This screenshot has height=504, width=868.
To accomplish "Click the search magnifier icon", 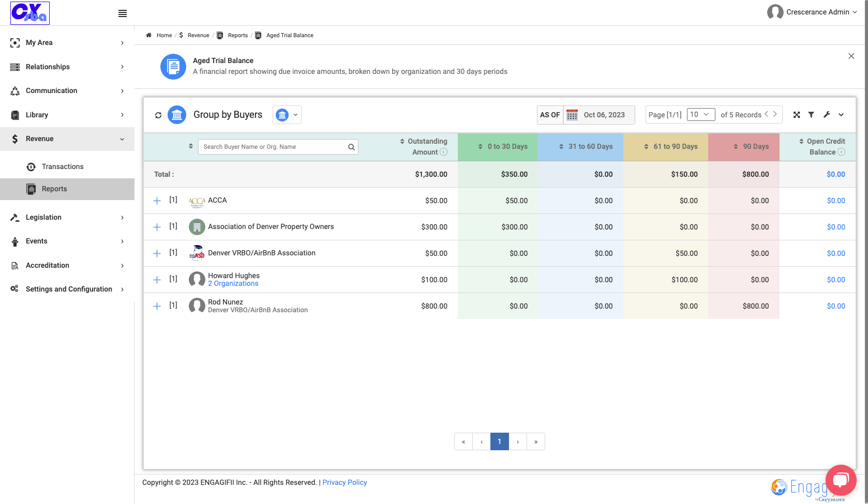I will (x=351, y=147).
